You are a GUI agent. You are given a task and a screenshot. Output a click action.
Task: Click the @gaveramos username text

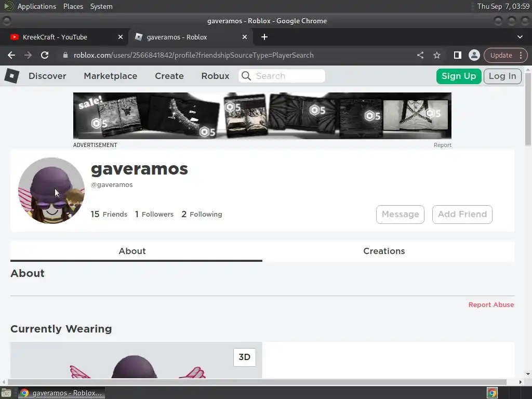[x=112, y=185]
